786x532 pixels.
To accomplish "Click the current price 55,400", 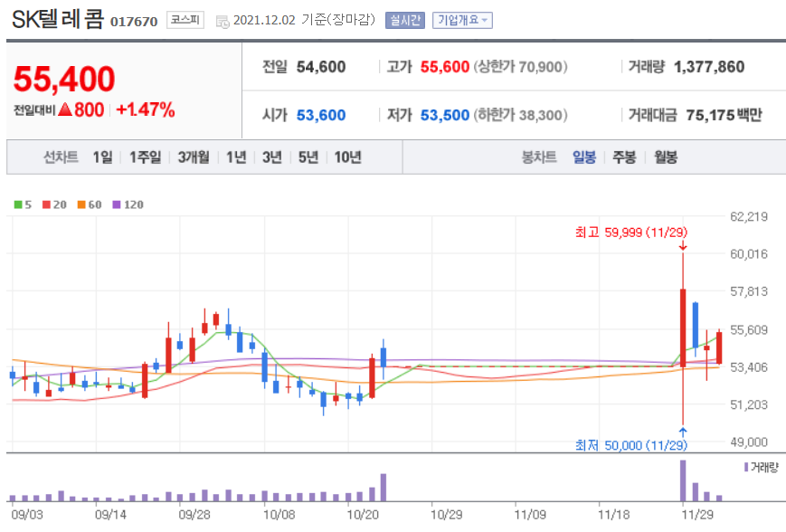I will tap(64, 80).
